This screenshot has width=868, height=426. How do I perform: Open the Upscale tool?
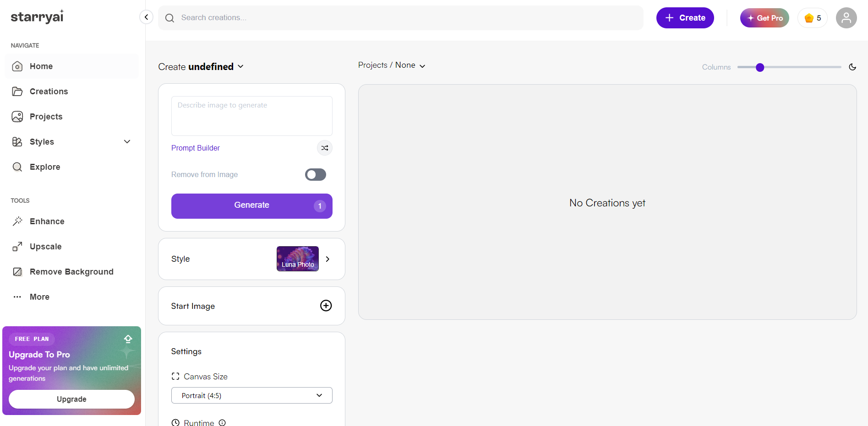[45, 247]
